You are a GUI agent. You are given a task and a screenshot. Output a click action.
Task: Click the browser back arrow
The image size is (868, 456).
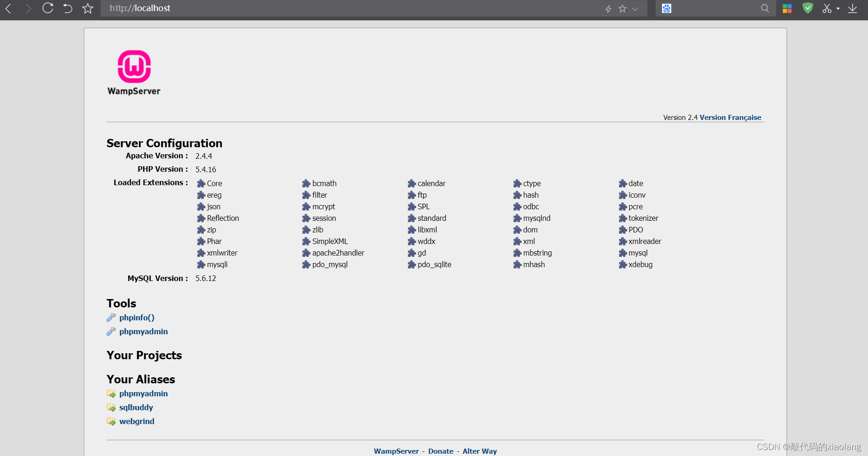[x=8, y=8]
